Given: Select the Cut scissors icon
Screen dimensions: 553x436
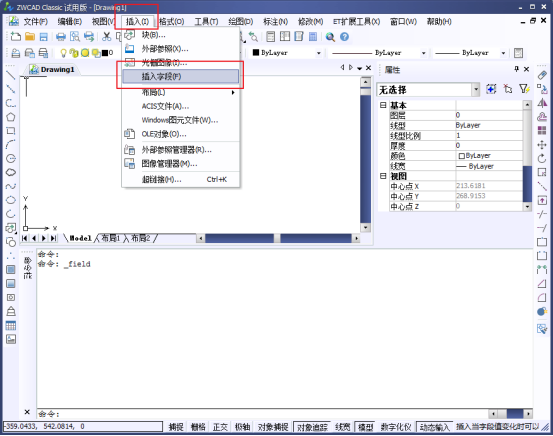Looking at the screenshot, I should 107,37.
